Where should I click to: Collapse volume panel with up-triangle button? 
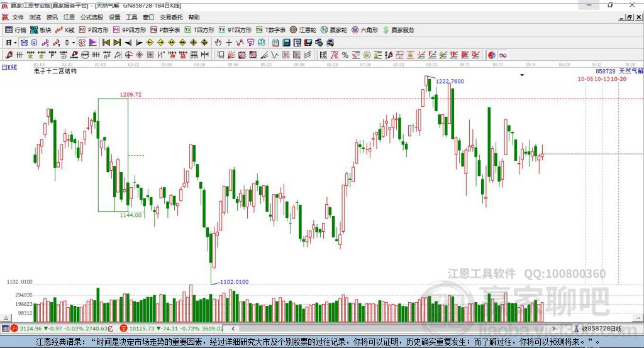(x=6, y=318)
